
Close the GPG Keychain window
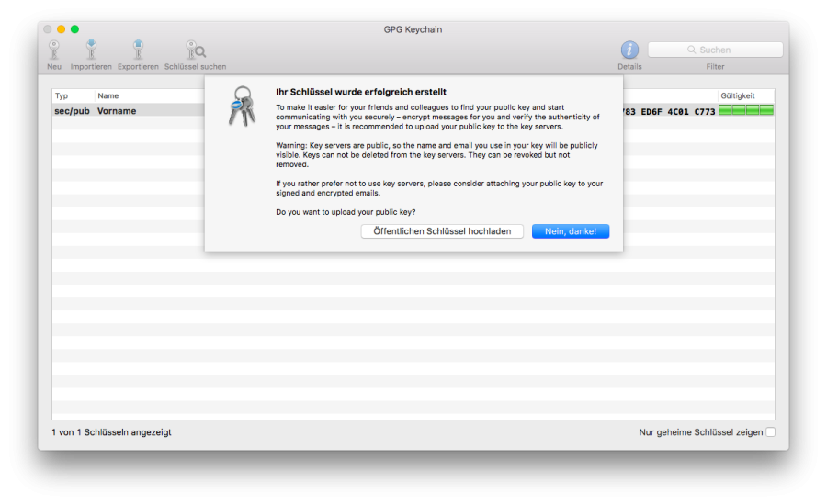click(48, 29)
